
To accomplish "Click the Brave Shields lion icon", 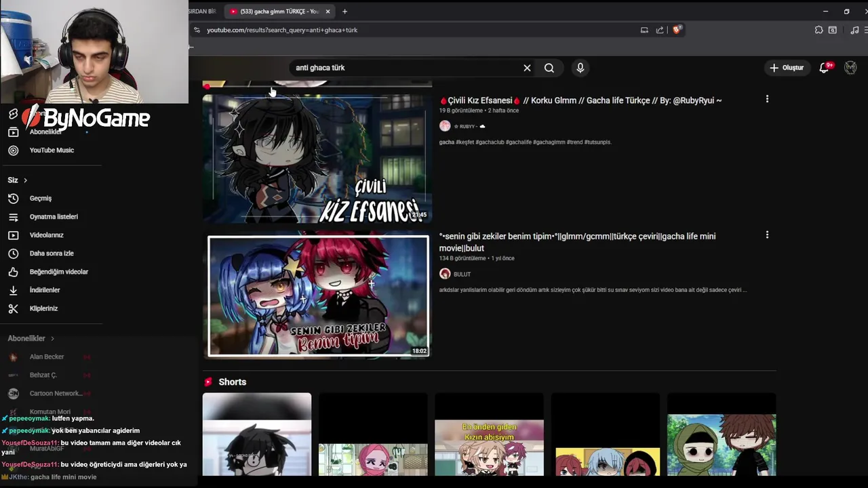I will (x=677, y=30).
